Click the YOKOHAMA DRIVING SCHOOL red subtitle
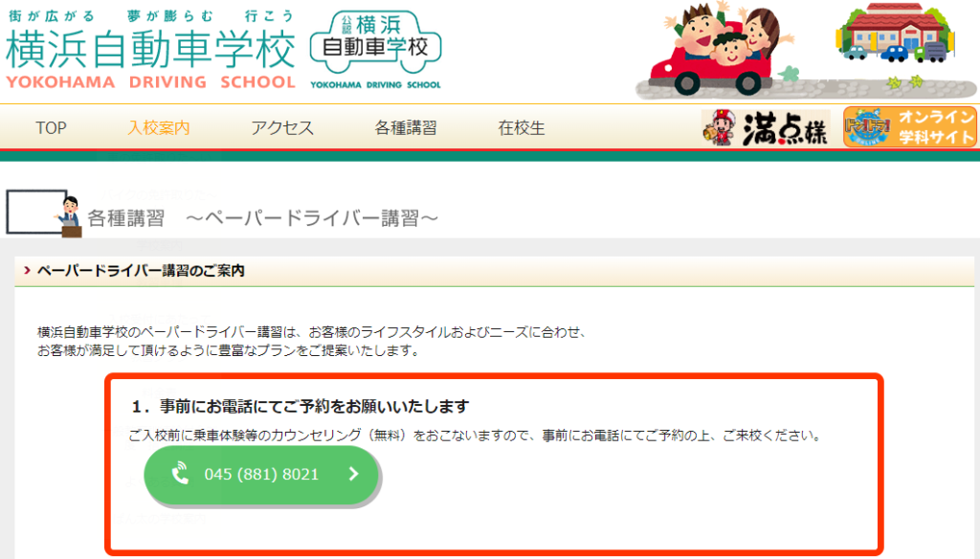980x559 pixels. 150,82
